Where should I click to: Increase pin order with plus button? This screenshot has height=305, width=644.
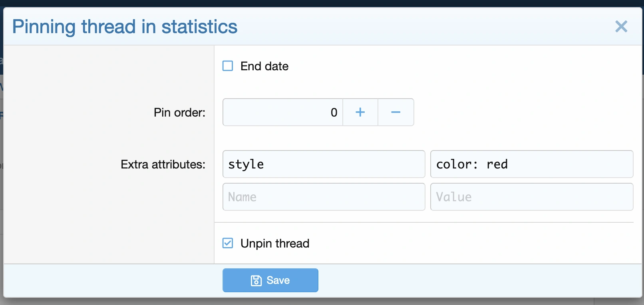pyautogui.click(x=360, y=112)
